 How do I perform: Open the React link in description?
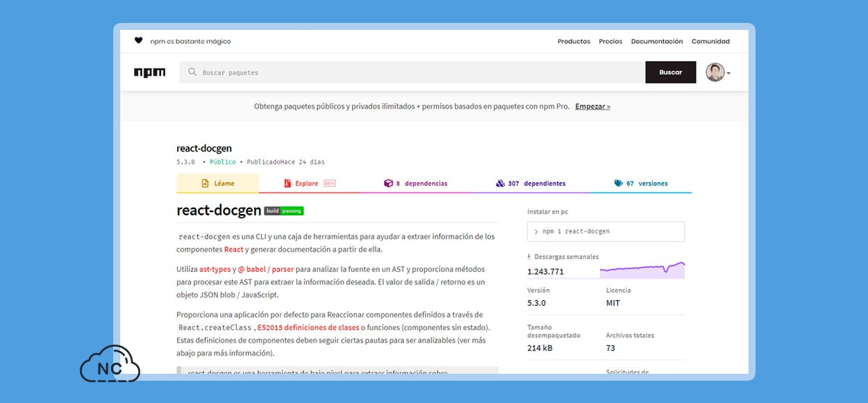coord(234,249)
